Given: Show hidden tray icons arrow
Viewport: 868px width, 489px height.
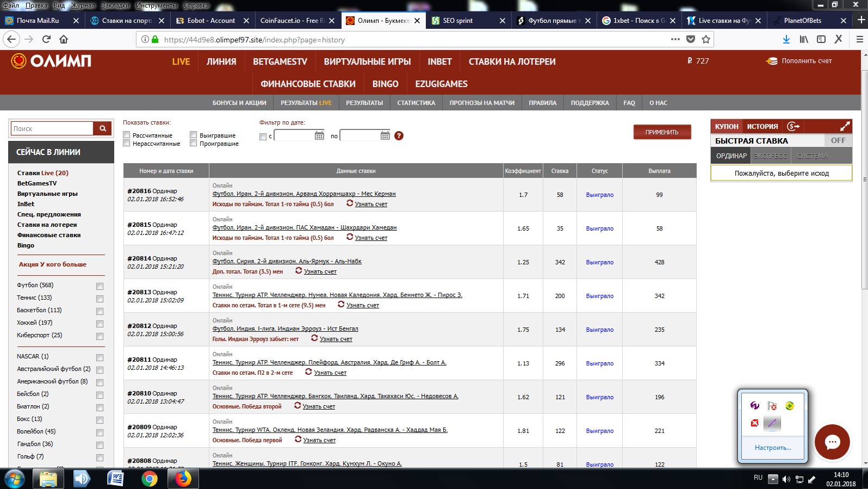Looking at the screenshot, I should pos(772,479).
